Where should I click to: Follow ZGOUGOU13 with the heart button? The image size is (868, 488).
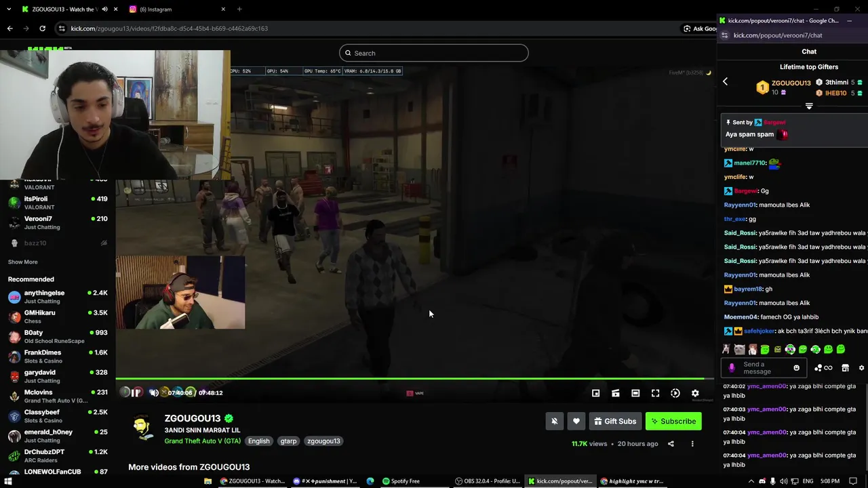[576, 421]
